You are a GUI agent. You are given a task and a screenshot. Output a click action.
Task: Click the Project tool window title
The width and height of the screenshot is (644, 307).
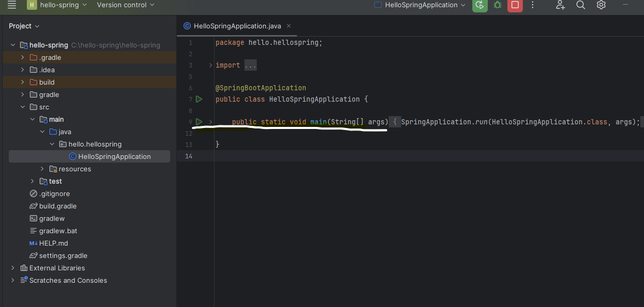click(x=20, y=26)
